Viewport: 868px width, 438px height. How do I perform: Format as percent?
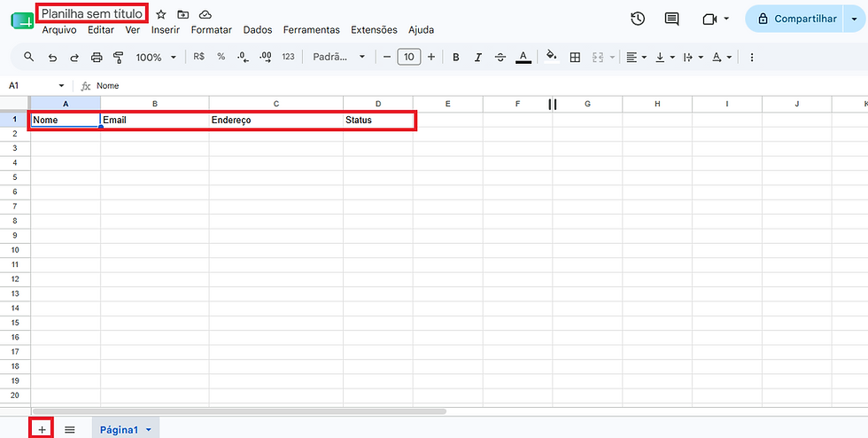(x=221, y=57)
